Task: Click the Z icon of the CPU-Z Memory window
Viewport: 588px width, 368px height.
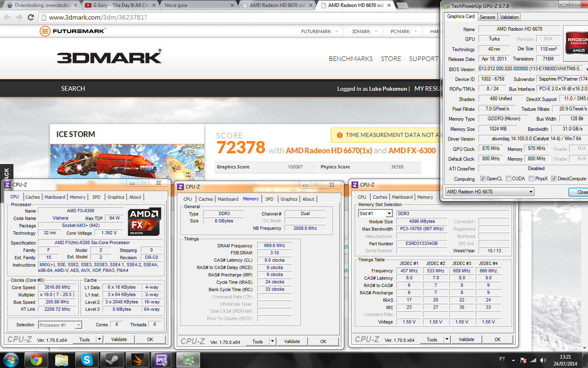Action: 180,187
